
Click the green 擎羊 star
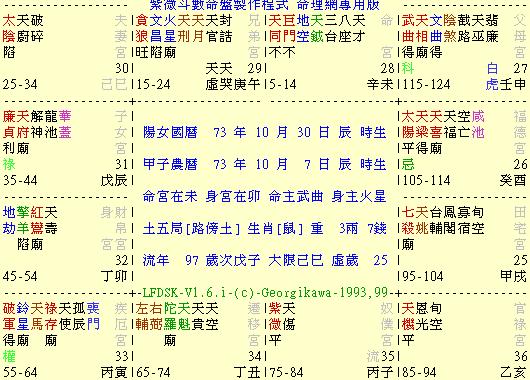[23, 220]
